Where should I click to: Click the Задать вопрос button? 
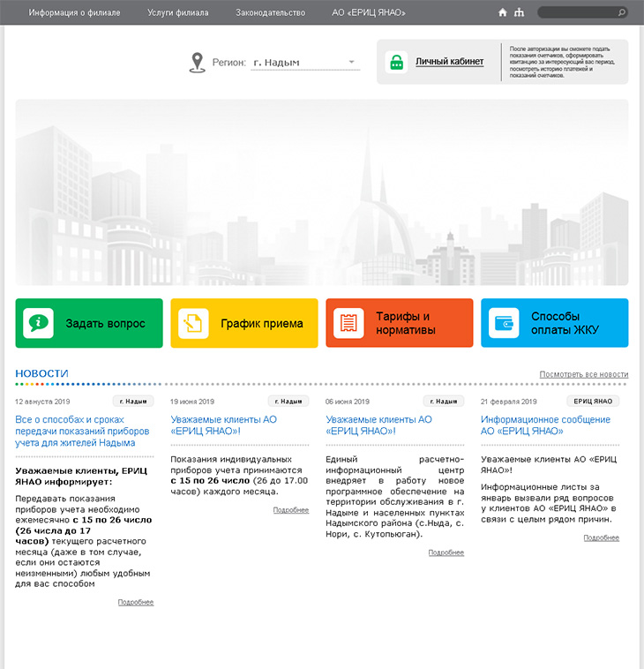point(89,323)
